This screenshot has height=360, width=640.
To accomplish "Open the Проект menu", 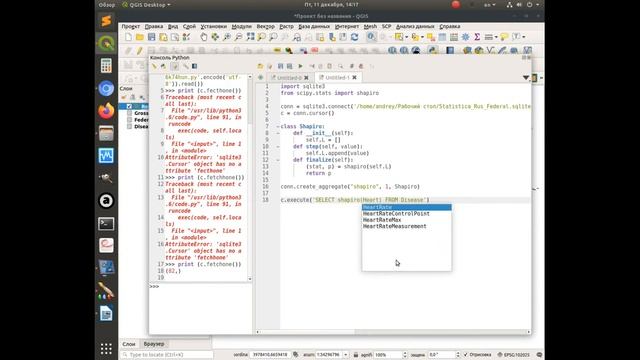I will pyautogui.click(x=131, y=26).
